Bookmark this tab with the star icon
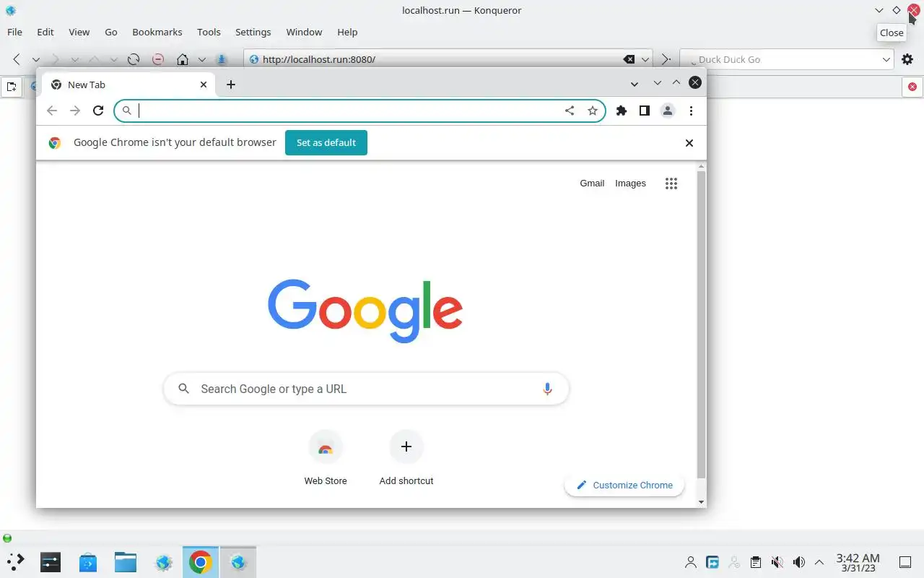Image resolution: width=924 pixels, height=578 pixels. (x=593, y=111)
